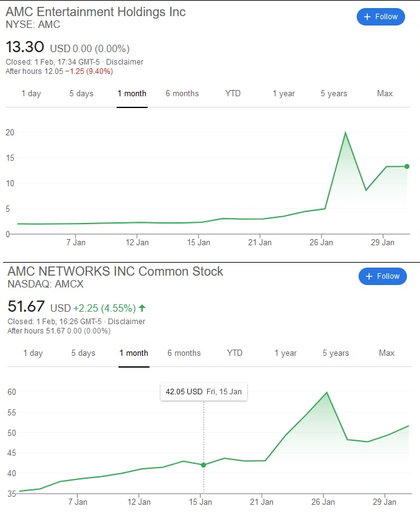420x516 pixels.
Task: Select the 1 day range for AMC Entertainment
Action: coord(31,94)
